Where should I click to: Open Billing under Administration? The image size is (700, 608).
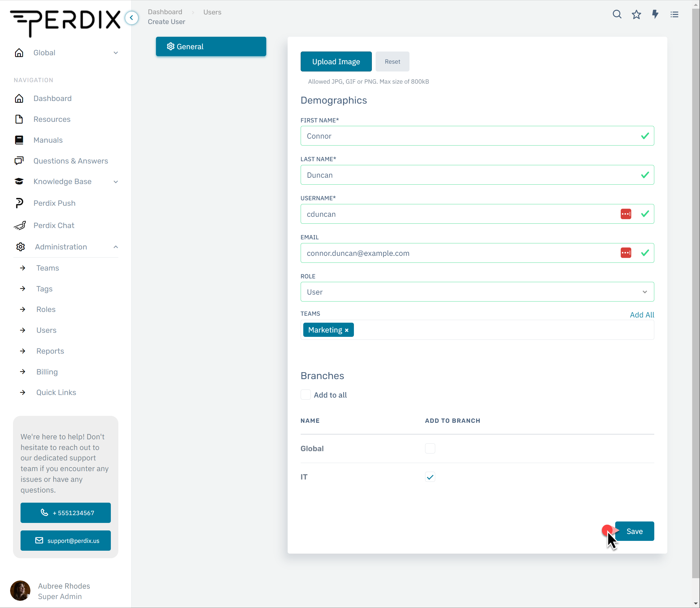coord(47,372)
